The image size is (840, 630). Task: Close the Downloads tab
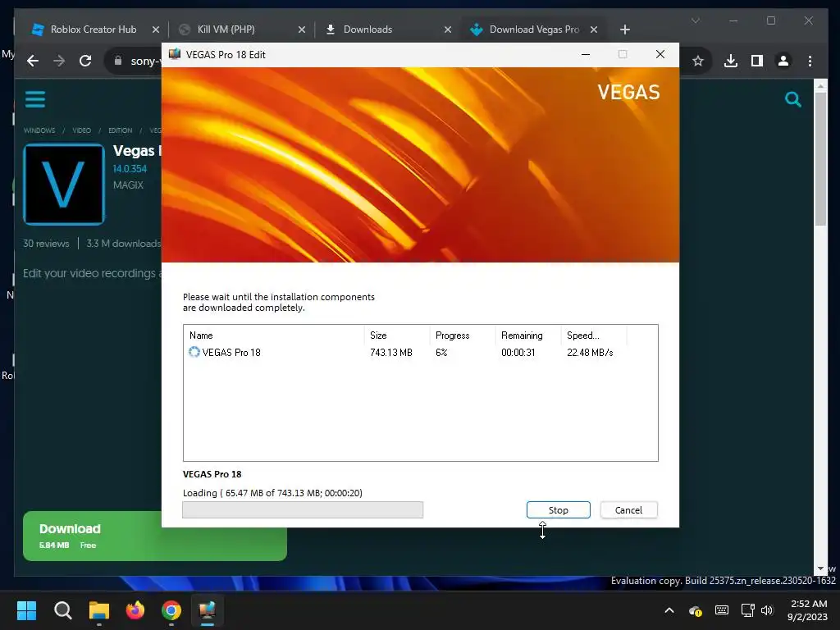tap(448, 30)
